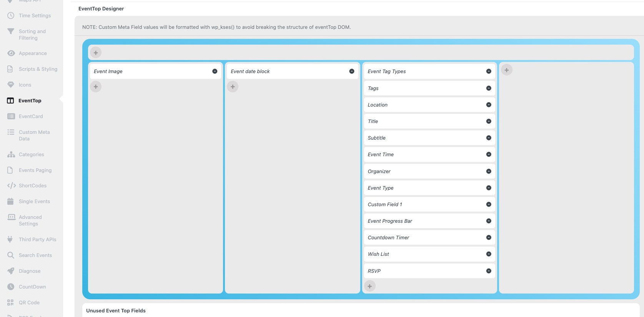Viewport: 644px width, 317px height.
Task: Select the Tags field item
Action: pyautogui.click(x=429, y=88)
